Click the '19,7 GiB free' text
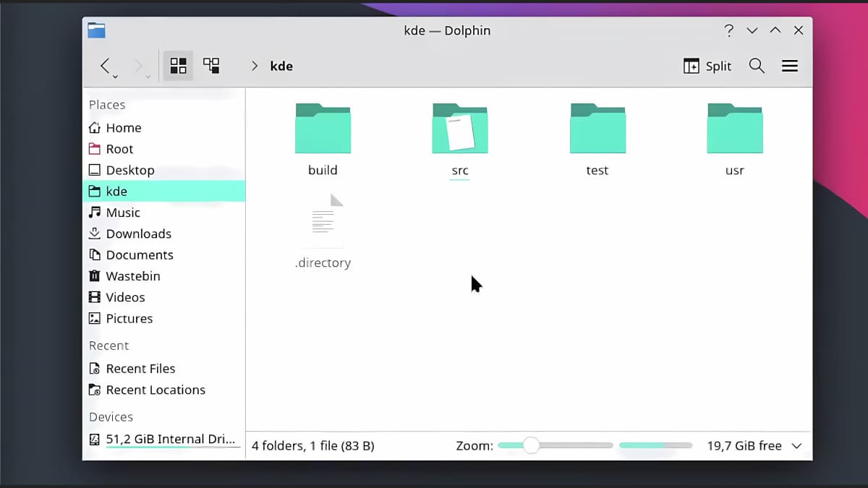Image resolution: width=868 pixels, height=488 pixels. (x=744, y=446)
